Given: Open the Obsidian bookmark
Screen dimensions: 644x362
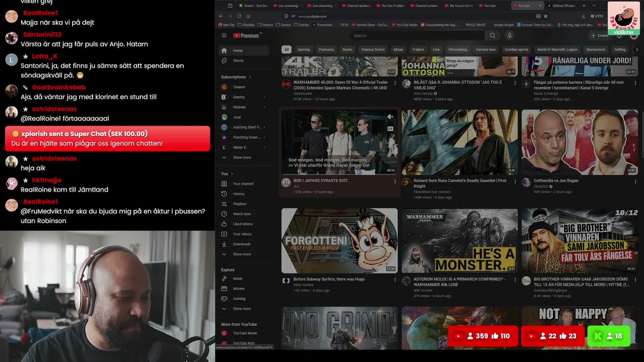Looking at the screenshot, I should [x=246, y=25].
